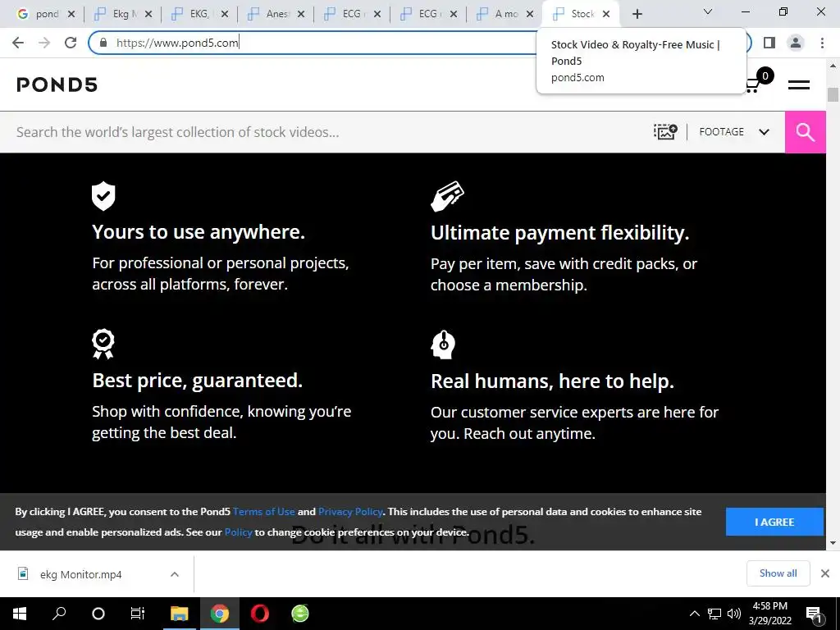
Task: Click 'Best price, guaranteed.' heading
Action: 198,381
